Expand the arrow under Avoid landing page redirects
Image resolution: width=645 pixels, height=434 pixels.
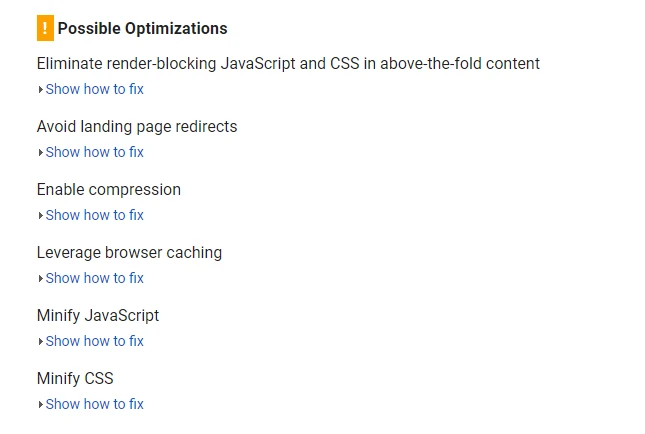[40, 153]
